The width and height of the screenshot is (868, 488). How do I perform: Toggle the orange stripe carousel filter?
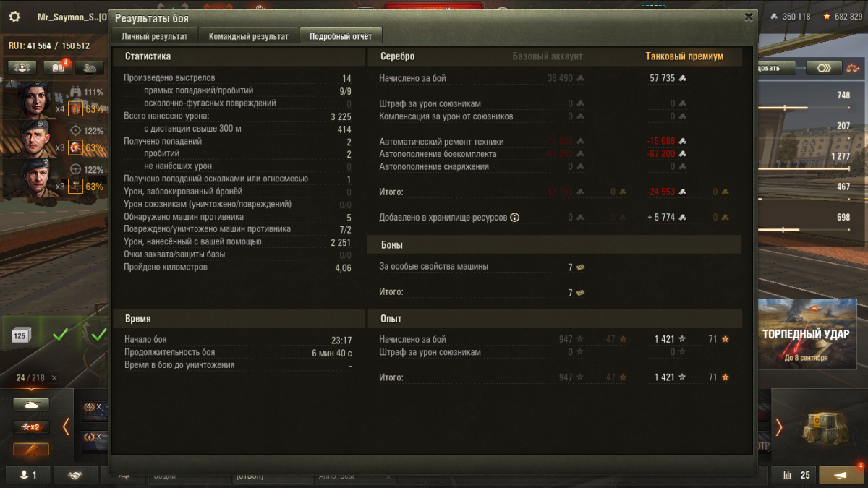[x=31, y=449]
